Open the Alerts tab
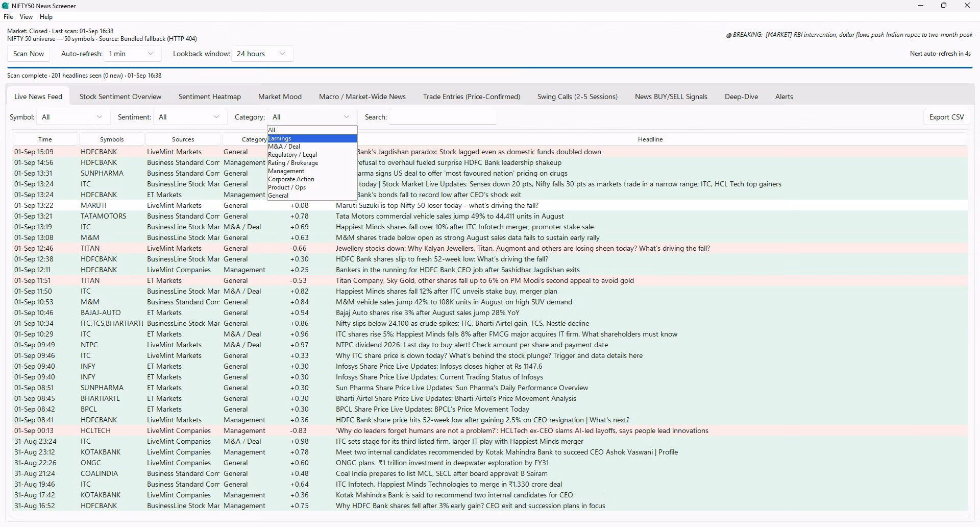 click(x=784, y=97)
